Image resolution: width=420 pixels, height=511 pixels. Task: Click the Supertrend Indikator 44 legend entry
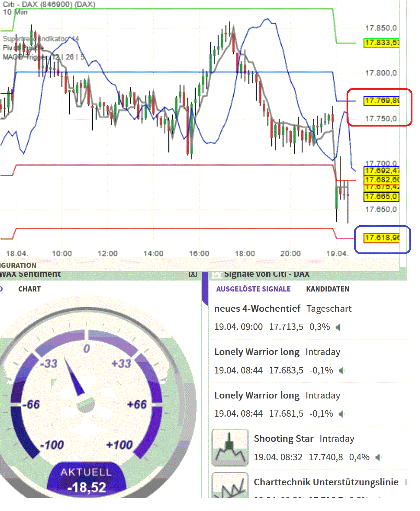[40, 39]
